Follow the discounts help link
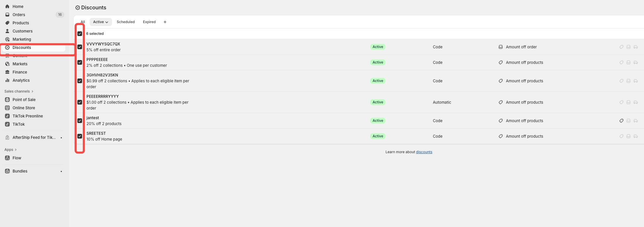Image resolution: width=644 pixels, height=227 pixels. pos(424,152)
